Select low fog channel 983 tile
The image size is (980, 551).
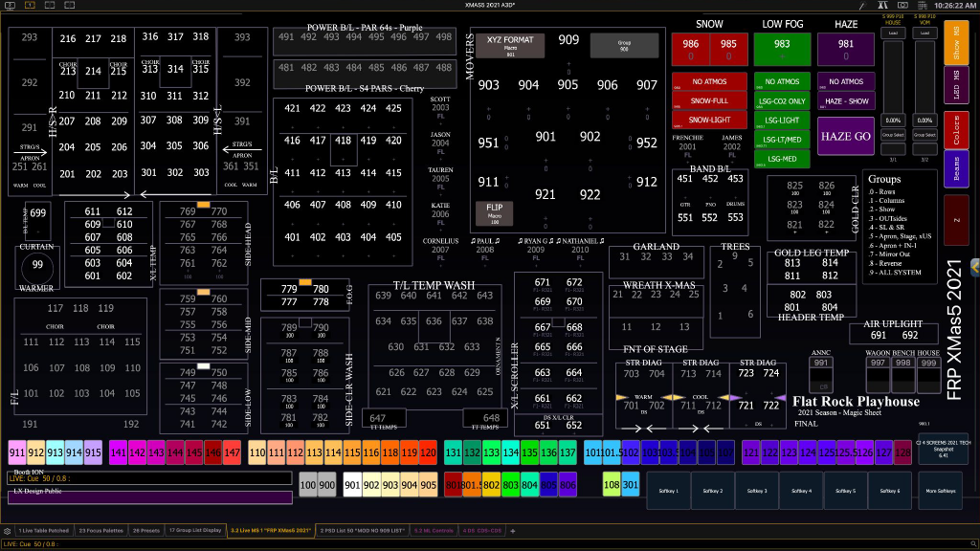click(782, 50)
